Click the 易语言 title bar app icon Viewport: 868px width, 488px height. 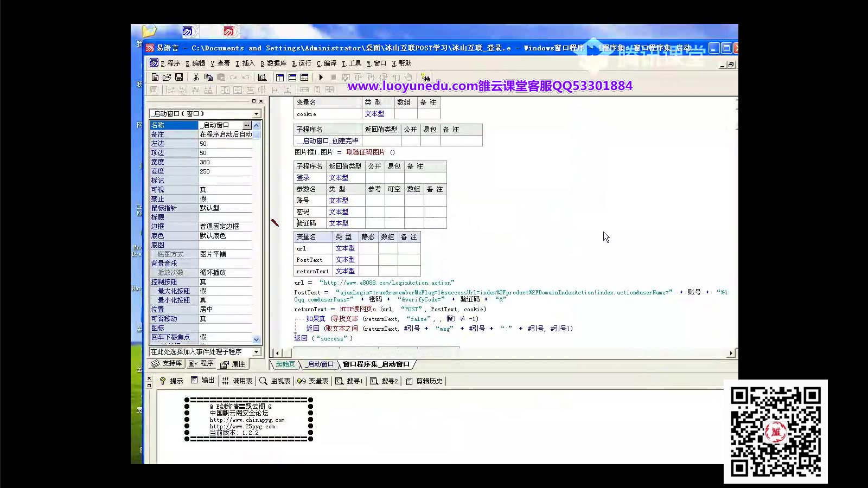click(x=150, y=48)
